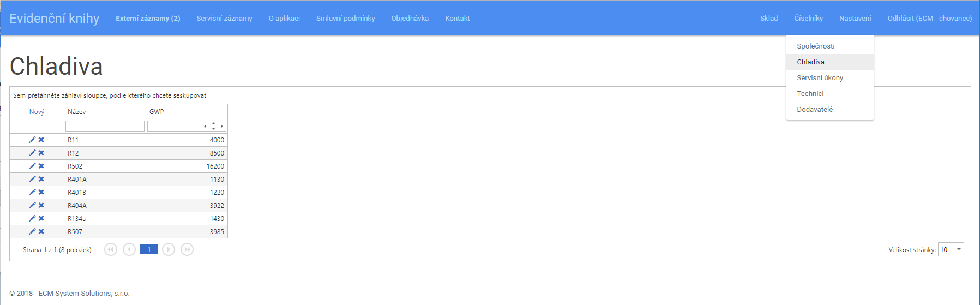Edit the R401B row

[32, 192]
